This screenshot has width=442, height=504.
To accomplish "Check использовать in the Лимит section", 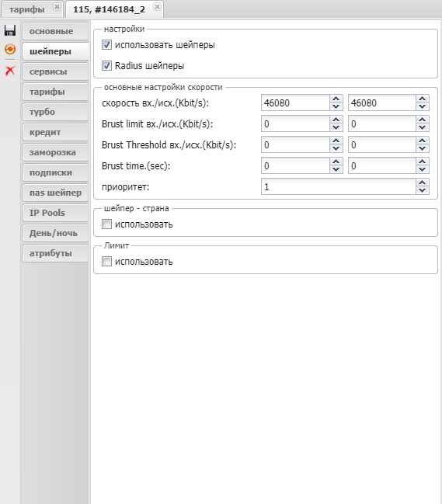I will [106, 262].
